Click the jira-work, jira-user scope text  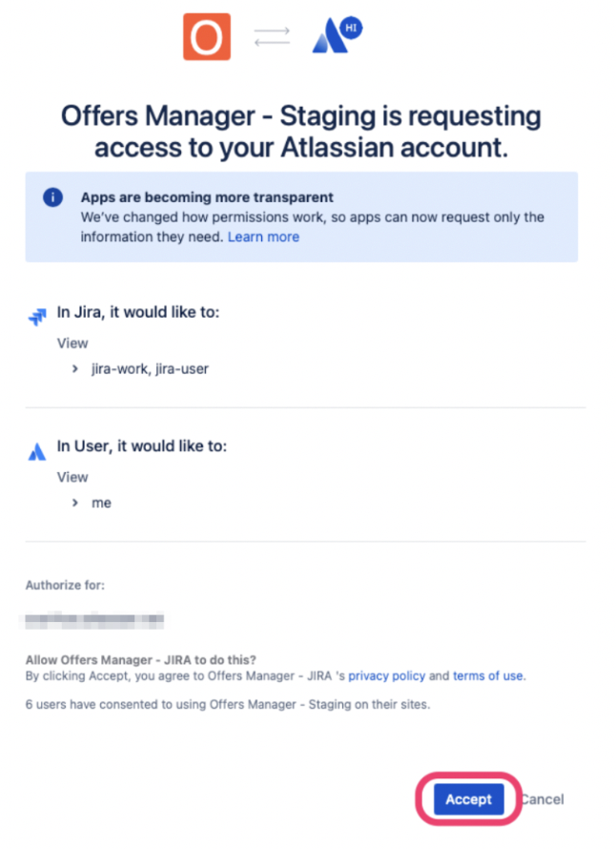[150, 369]
